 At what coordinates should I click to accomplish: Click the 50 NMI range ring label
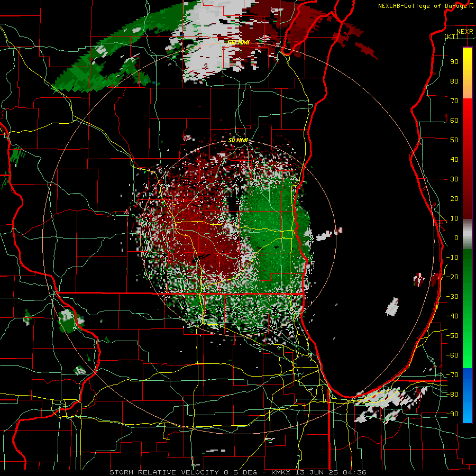(238, 140)
